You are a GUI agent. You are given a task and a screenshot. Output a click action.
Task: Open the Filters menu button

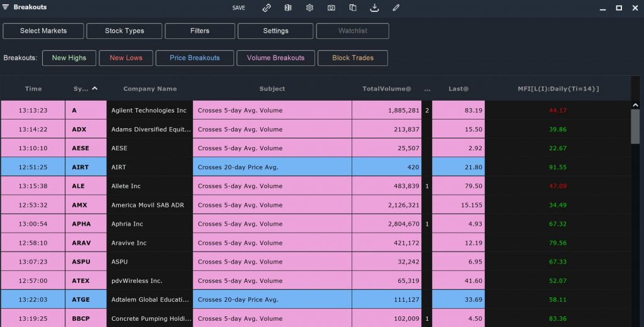(x=200, y=31)
